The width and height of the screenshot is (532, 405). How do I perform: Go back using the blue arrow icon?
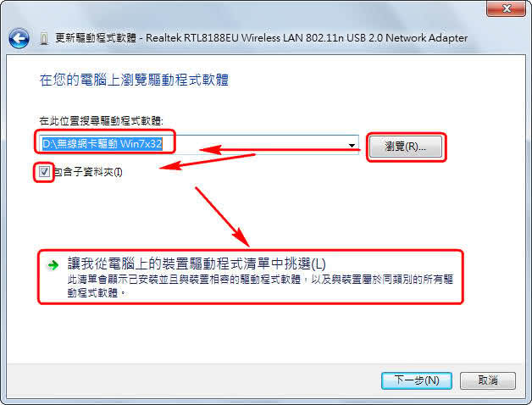click(19, 38)
